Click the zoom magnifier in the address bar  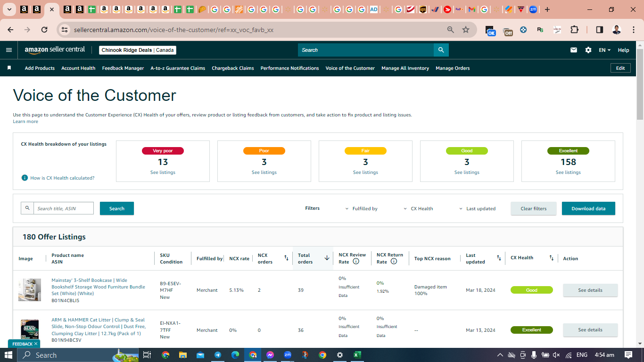coord(451,30)
